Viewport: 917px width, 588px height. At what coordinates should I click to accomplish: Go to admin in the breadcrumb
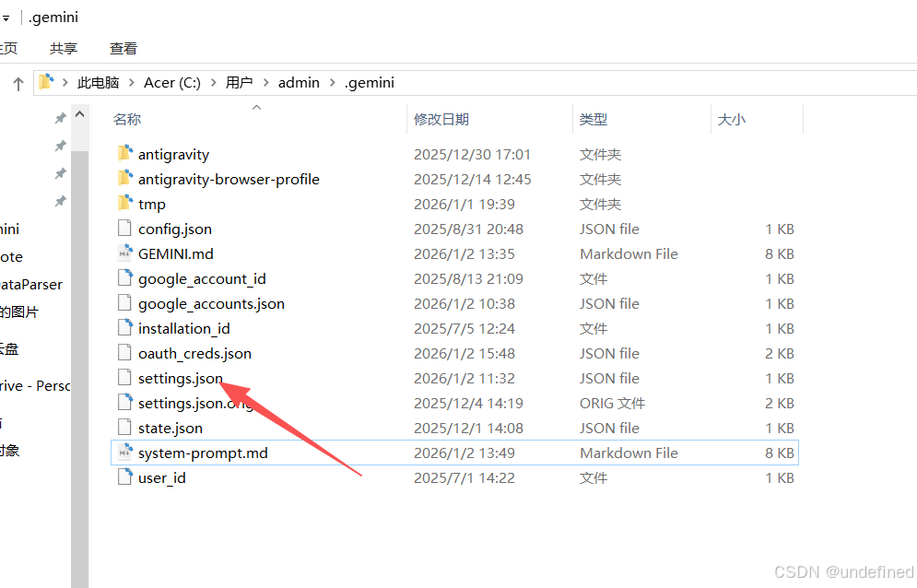(x=299, y=83)
